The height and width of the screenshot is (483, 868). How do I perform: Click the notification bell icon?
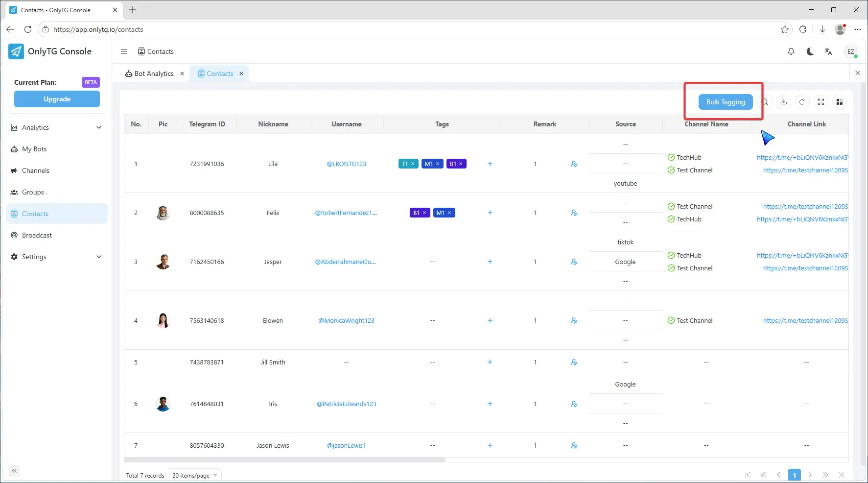click(791, 51)
